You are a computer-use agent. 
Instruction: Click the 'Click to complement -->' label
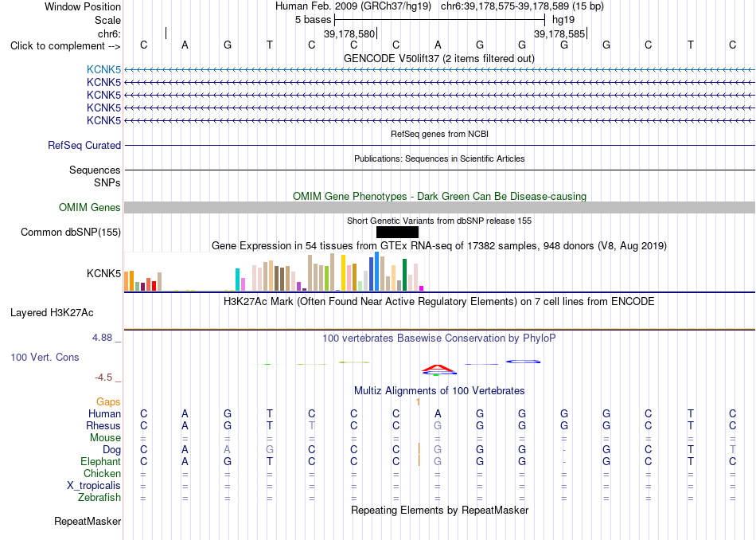click(x=65, y=46)
